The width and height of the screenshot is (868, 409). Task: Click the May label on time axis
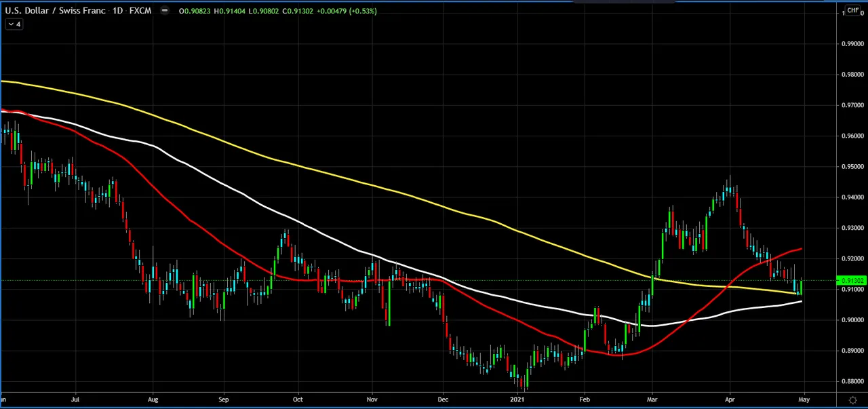(x=804, y=400)
